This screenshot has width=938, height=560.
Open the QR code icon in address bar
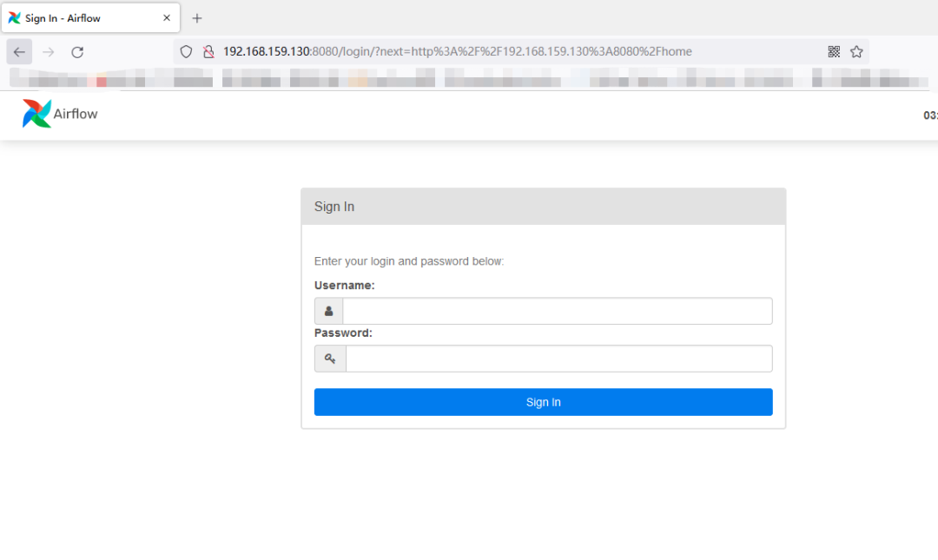click(x=834, y=52)
